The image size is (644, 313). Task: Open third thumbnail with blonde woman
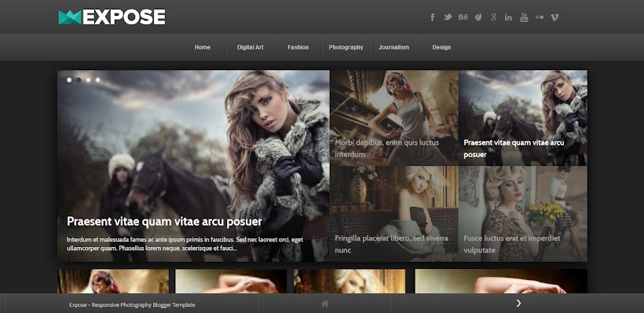349,281
